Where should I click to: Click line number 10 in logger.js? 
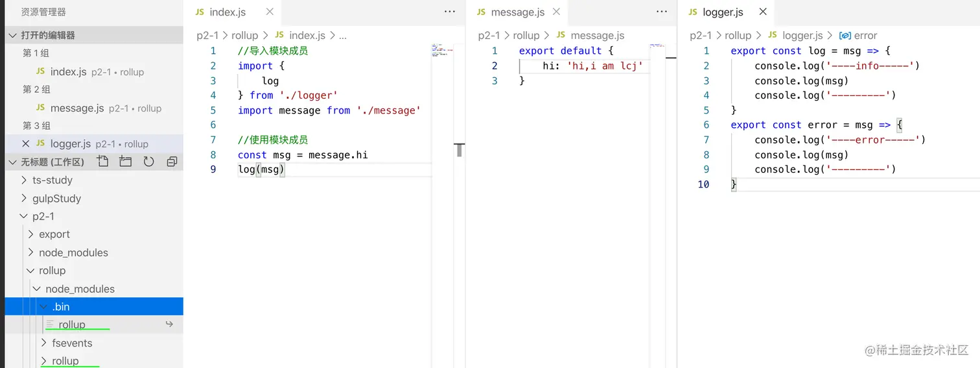click(x=703, y=184)
